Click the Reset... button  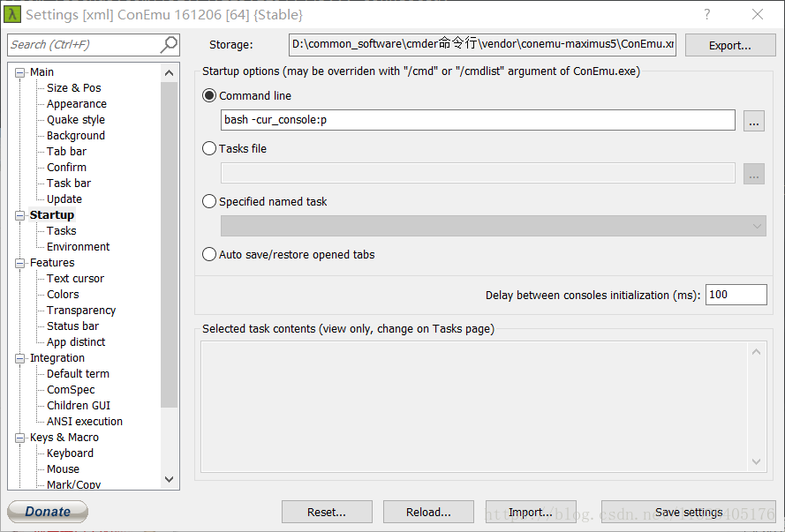(x=327, y=512)
